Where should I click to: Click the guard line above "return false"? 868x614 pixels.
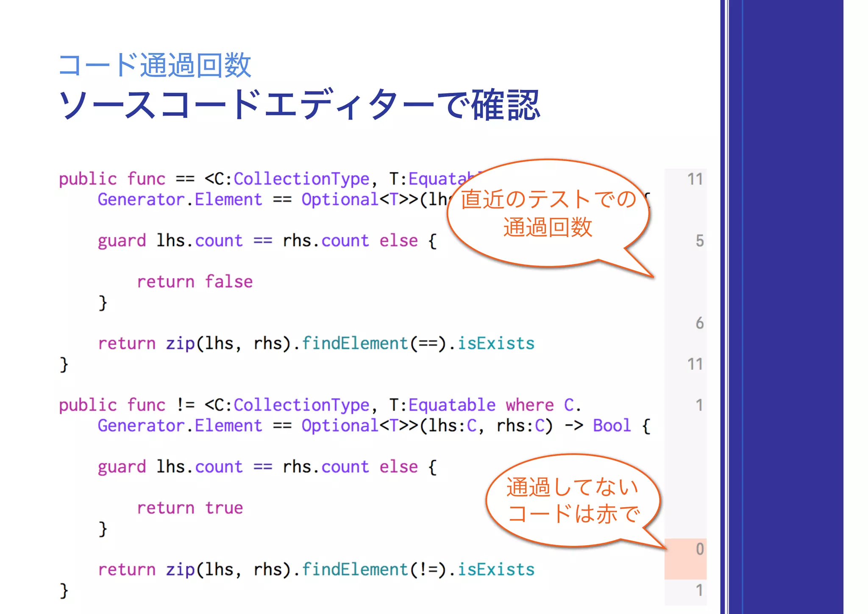pyautogui.click(x=267, y=241)
